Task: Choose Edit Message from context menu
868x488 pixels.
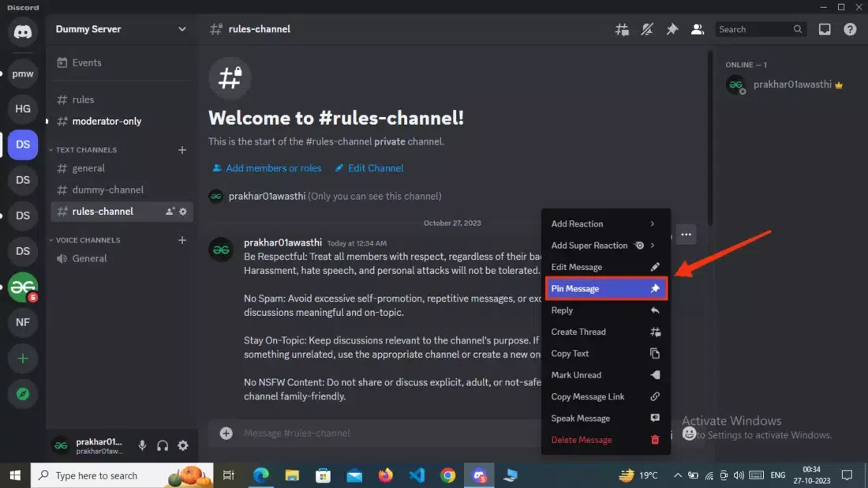Action: 605,267
